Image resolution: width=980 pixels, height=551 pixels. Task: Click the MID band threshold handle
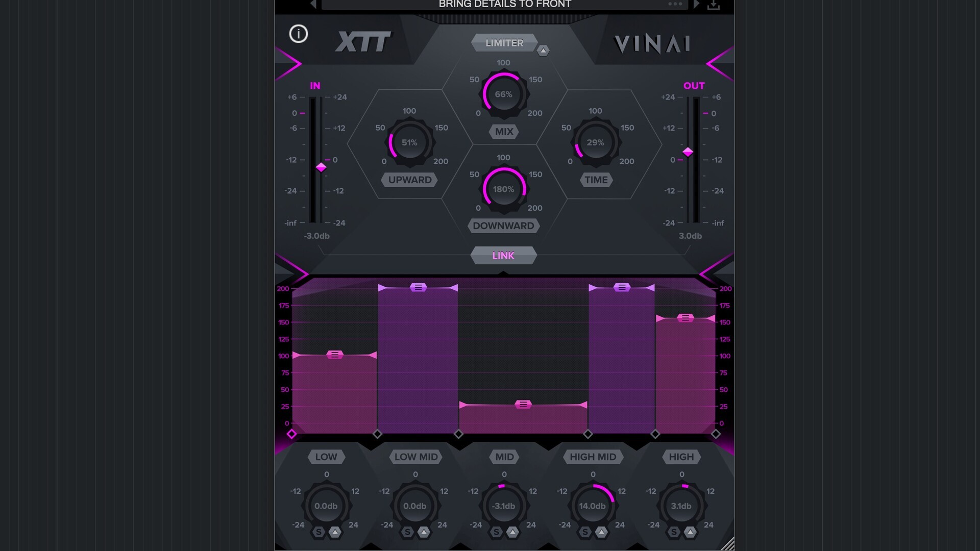pos(523,405)
